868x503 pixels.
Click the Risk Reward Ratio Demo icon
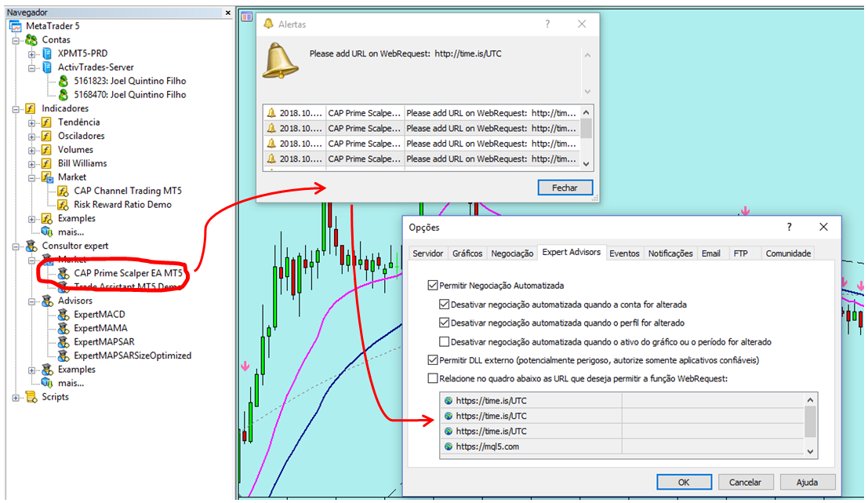tap(64, 205)
